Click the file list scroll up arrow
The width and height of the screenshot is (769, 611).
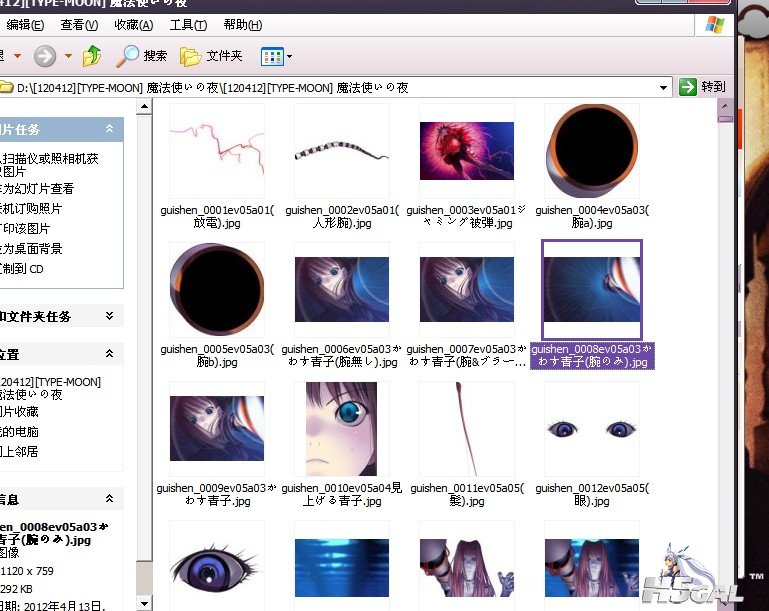click(x=725, y=106)
